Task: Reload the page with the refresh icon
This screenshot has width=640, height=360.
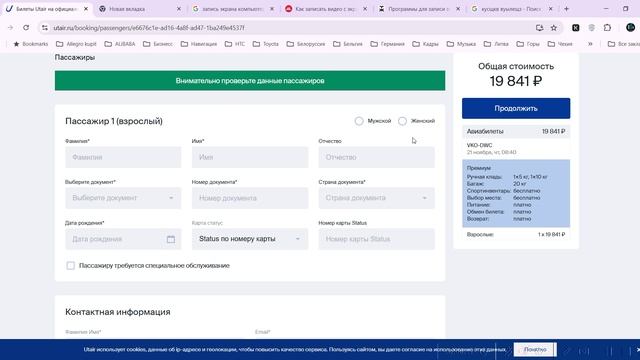Action: pyautogui.click(x=26, y=28)
